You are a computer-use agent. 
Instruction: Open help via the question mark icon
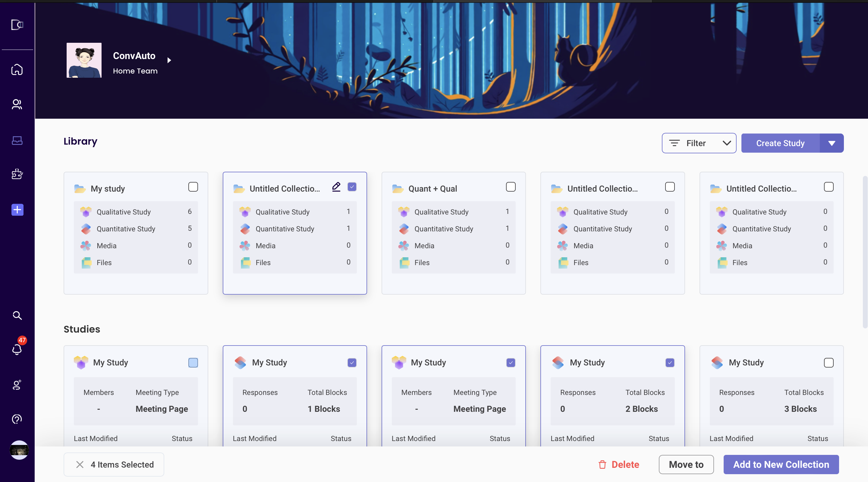point(17,419)
